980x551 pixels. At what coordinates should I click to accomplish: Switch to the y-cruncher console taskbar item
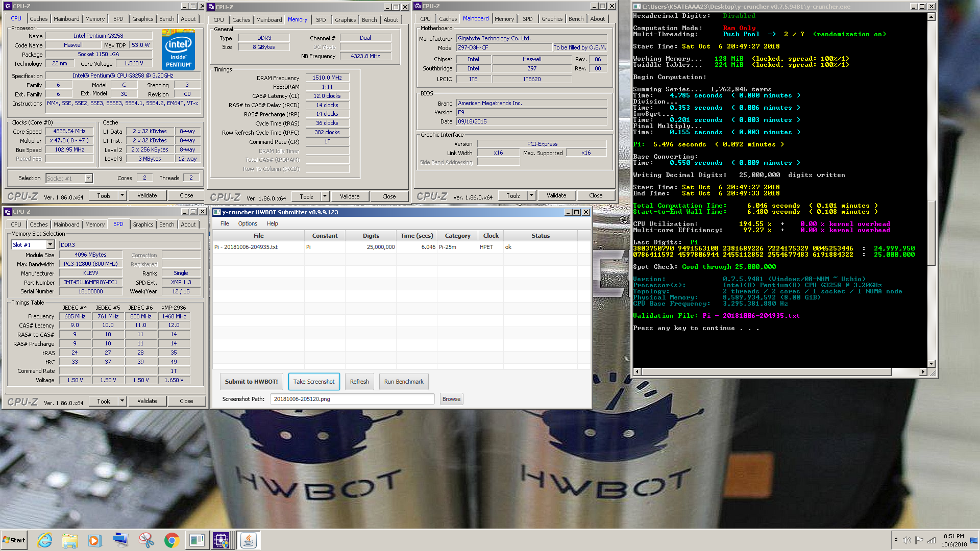tap(197, 540)
